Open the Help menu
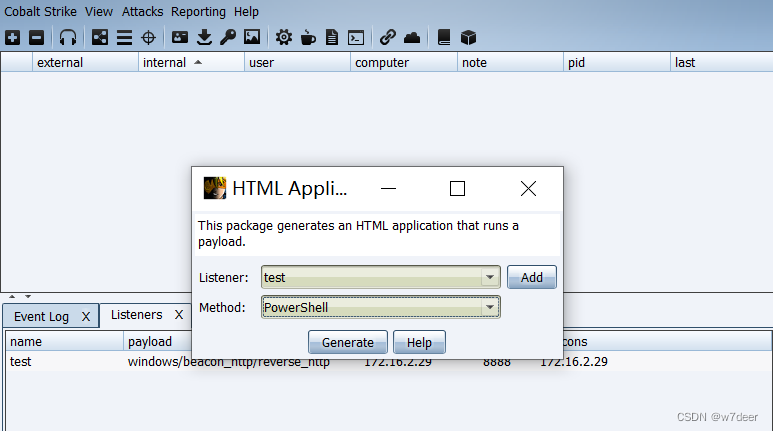Screen dimensions: 773x431 point(246,11)
